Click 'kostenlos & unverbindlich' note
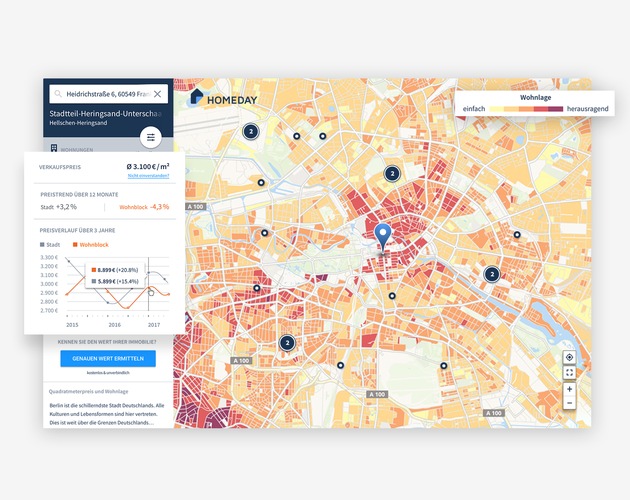 (x=108, y=373)
